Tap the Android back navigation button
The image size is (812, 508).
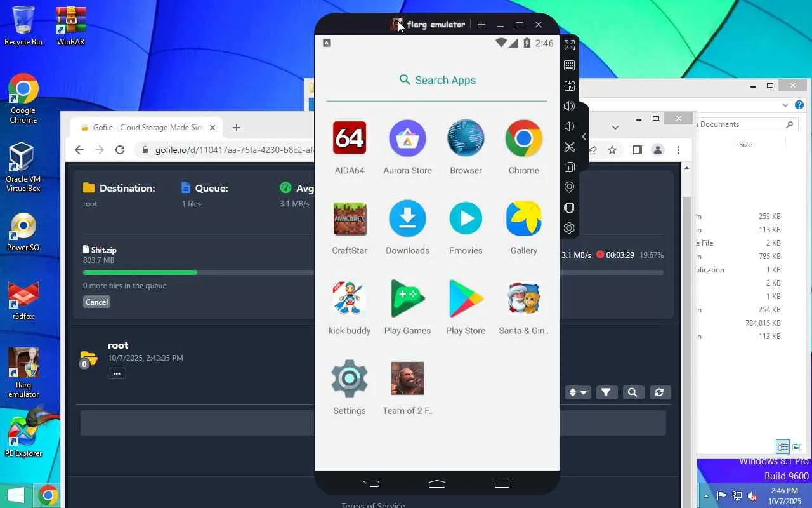click(371, 484)
